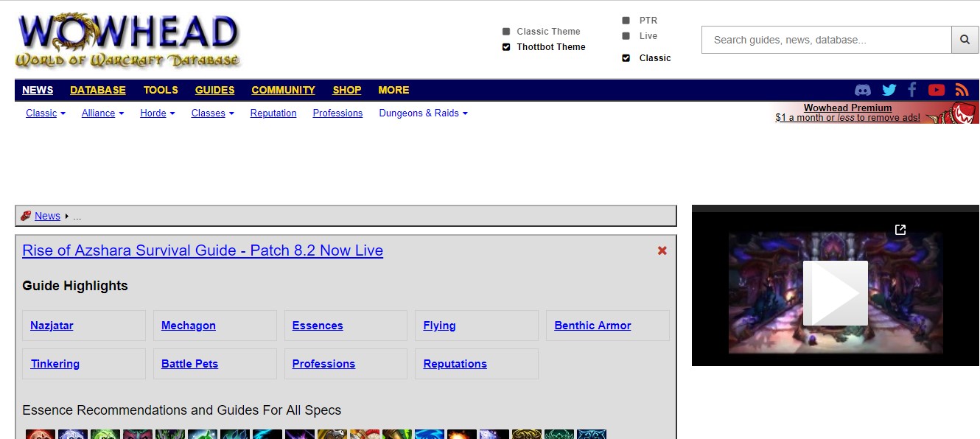The image size is (980, 439).
Task: Open Wowhead's Twitter page icon
Action: [x=889, y=90]
